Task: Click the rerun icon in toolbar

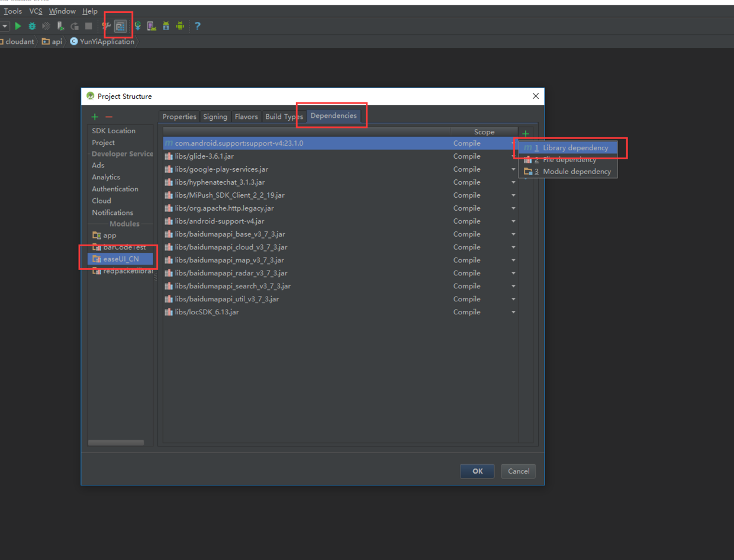Action: pyautogui.click(x=75, y=26)
